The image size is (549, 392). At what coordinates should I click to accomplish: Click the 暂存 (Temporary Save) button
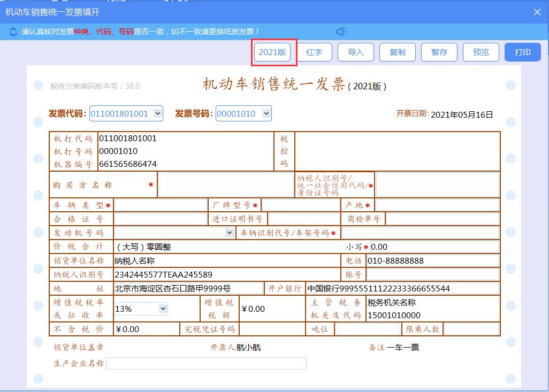tap(439, 52)
